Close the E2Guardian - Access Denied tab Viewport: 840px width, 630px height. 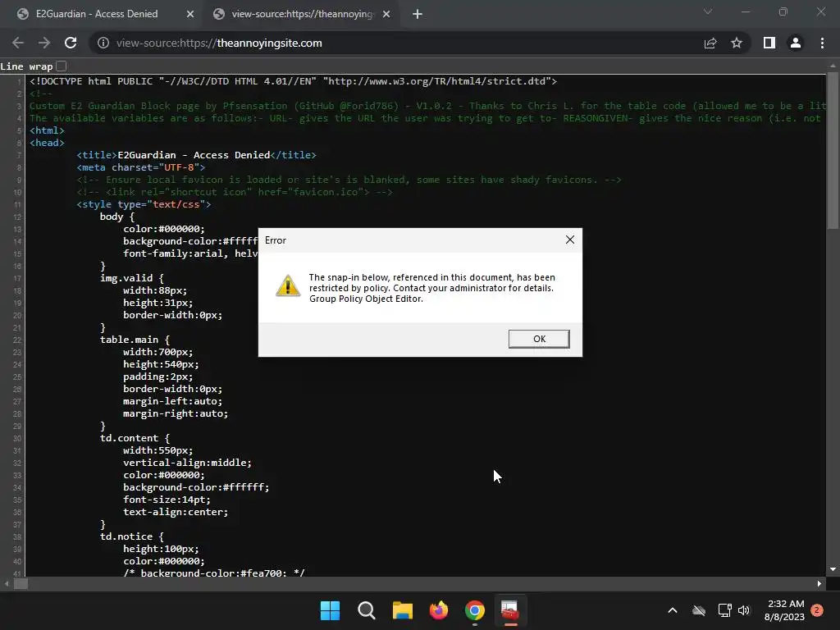(190, 14)
